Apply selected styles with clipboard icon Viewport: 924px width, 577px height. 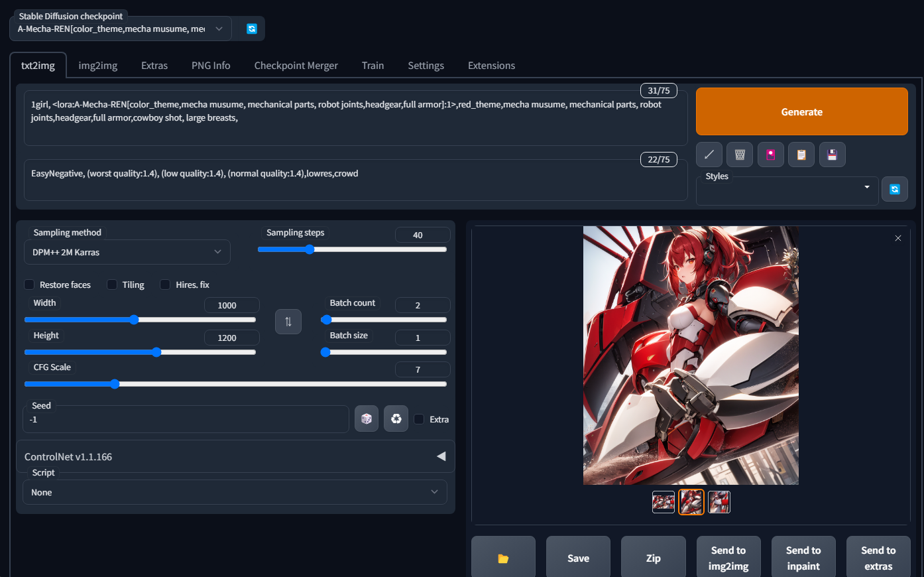point(801,155)
